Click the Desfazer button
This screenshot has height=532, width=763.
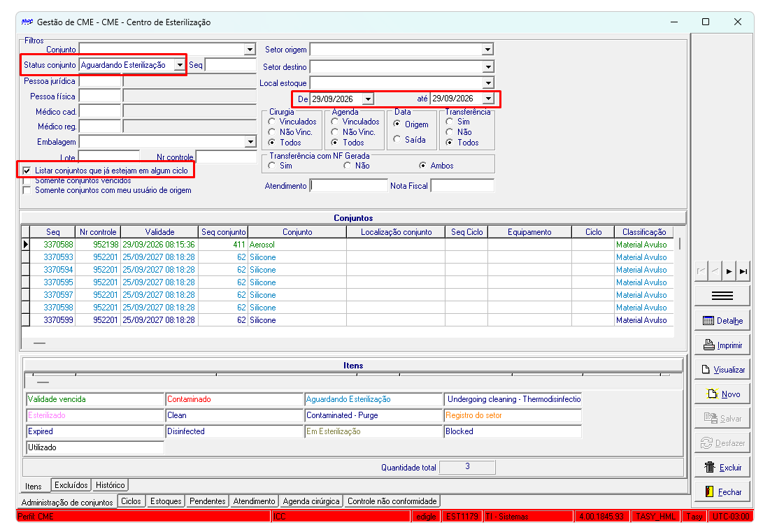722,443
